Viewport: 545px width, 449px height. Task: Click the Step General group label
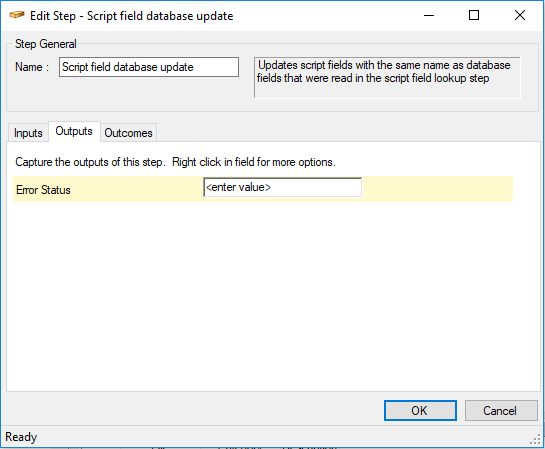coord(46,44)
